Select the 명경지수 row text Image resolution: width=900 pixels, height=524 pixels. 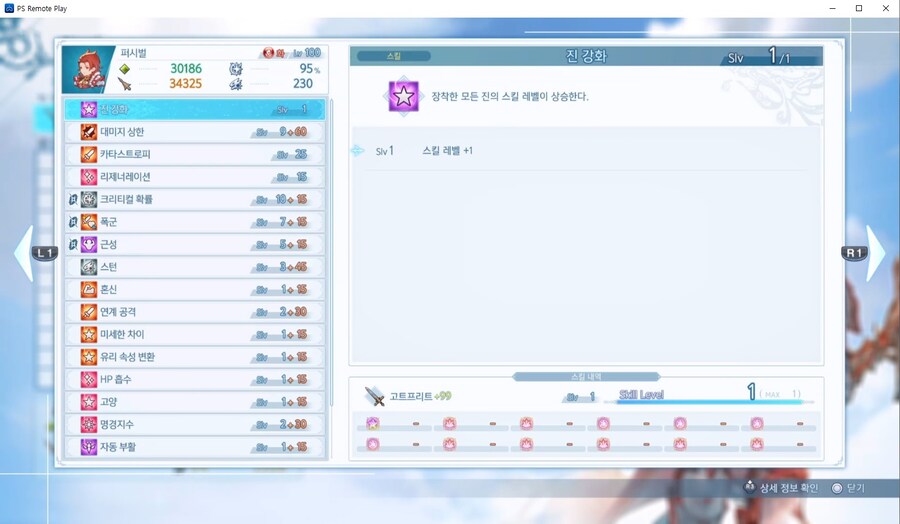[x=117, y=424]
